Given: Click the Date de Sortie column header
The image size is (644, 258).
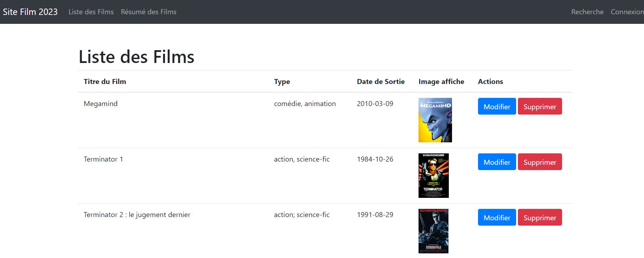Looking at the screenshot, I should (x=380, y=81).
